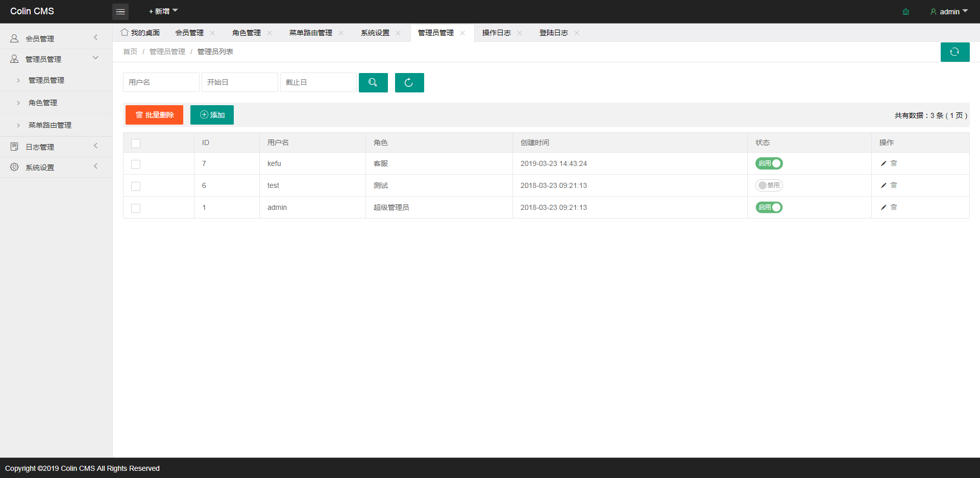The height and width of the screenshot is (478, 980).
Task: Open the 角色管理 submenu item in the sidebar
Action: coord(56,103)
